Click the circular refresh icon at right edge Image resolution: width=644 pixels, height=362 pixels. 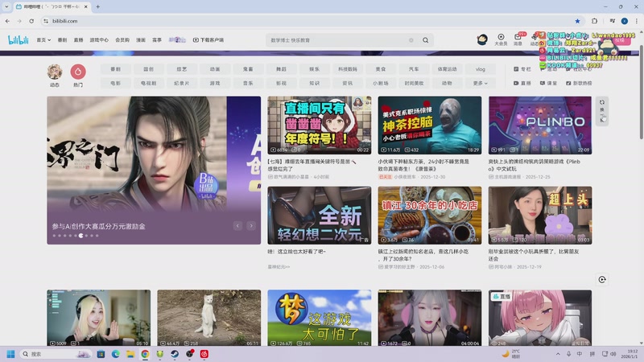click(x=602, y=279)
